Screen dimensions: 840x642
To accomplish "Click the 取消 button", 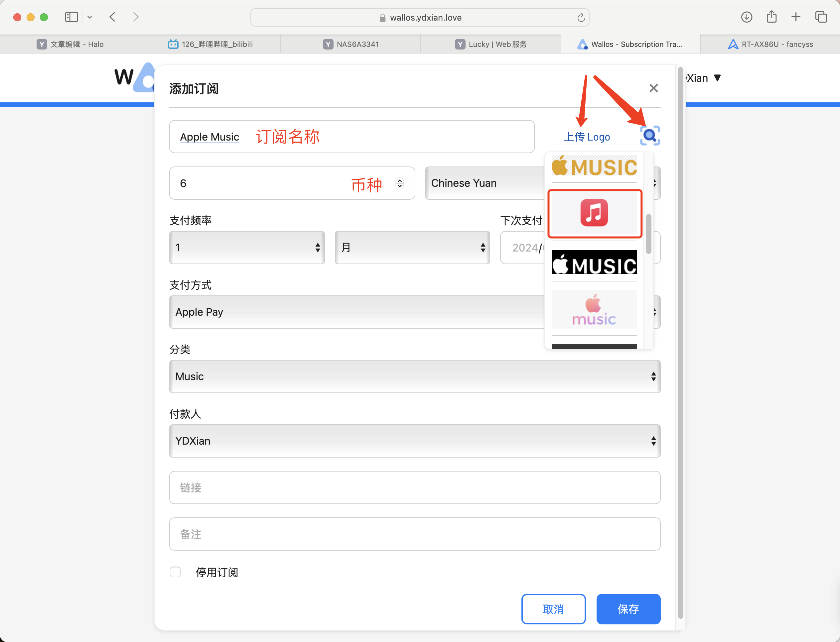I will [x=553, y=609].
